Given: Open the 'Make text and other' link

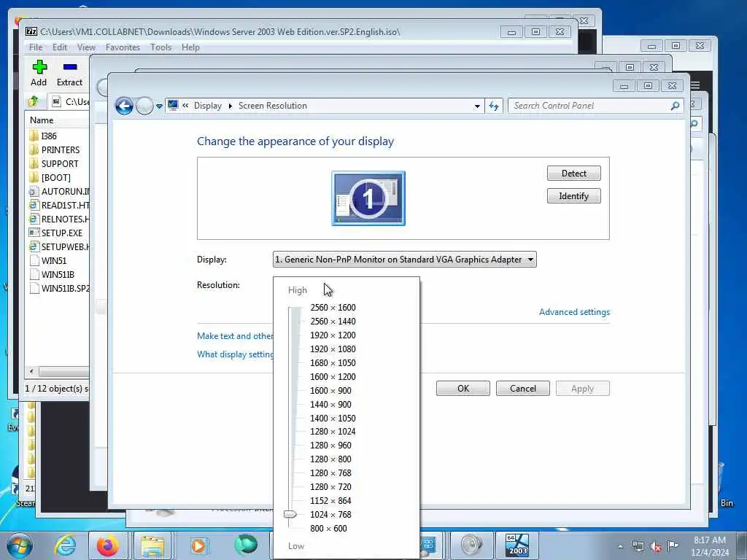Looking at the screenshot, I should (x=235, y=335).
